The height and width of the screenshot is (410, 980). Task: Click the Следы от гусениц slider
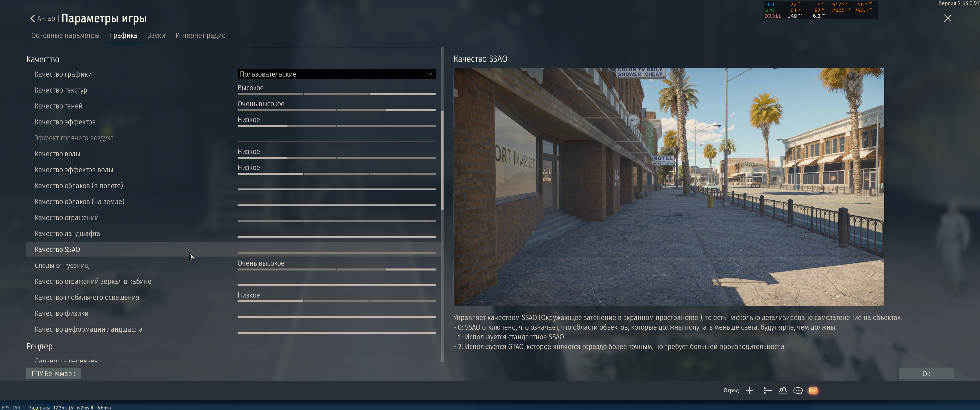336,269
